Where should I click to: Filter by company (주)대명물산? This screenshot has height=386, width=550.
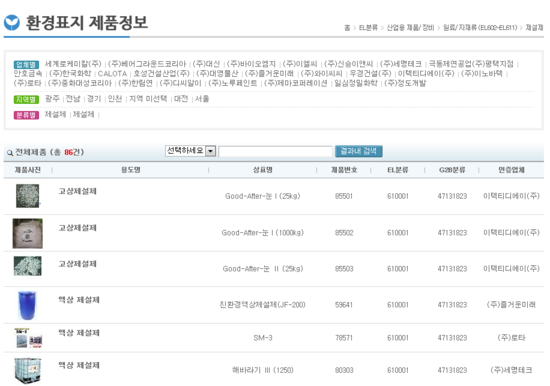click(217, 73)
